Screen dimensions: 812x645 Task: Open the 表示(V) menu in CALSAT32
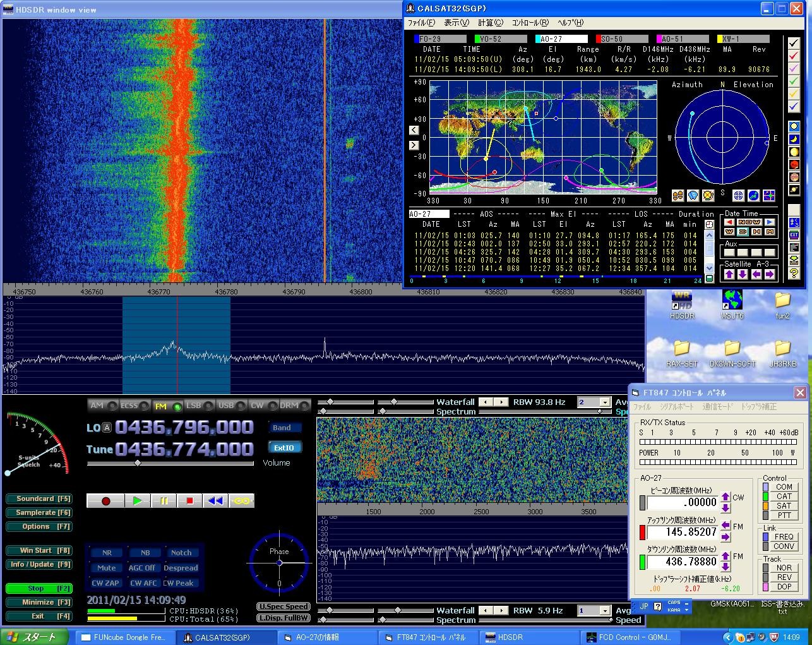click(x=456, y=23)
